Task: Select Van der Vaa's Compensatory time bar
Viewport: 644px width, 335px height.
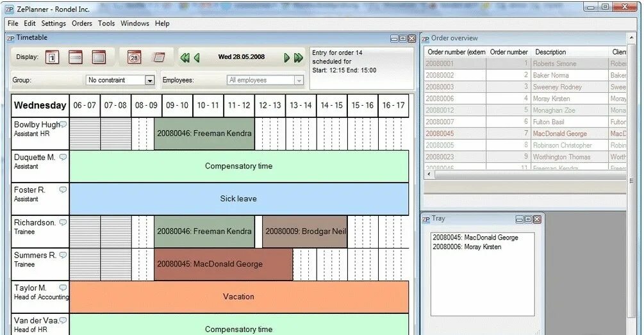Action: (239, 325)
